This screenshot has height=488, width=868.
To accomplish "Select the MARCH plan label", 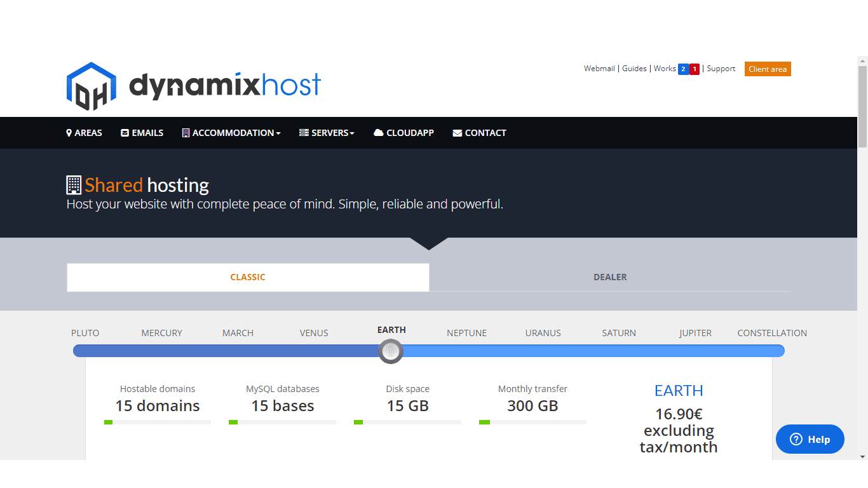I will point(238,333).
